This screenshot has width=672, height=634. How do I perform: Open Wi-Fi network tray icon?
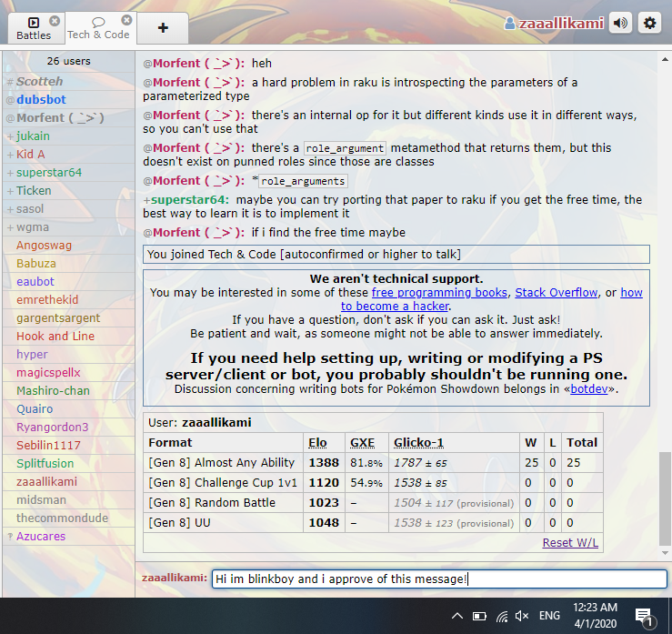[x=501, y=617]
